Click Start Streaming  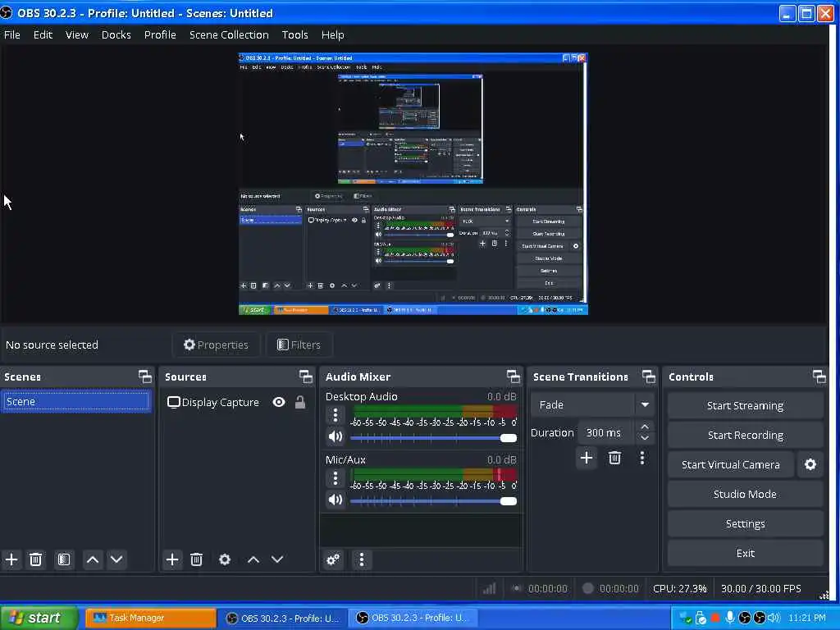pos(745,405)
